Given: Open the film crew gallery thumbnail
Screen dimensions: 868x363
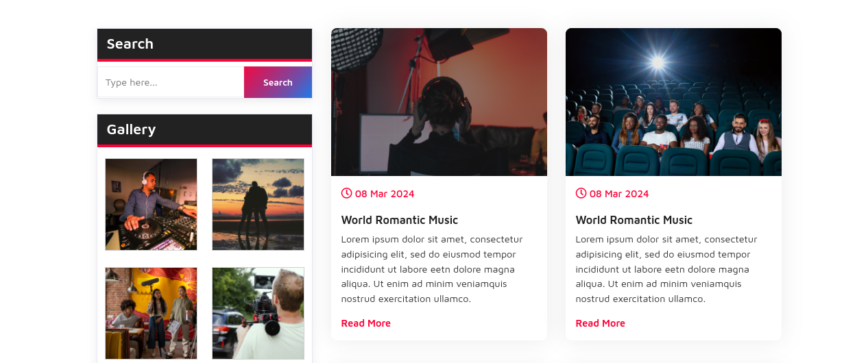Looking at the screenshot, I should tap(151, 313).
